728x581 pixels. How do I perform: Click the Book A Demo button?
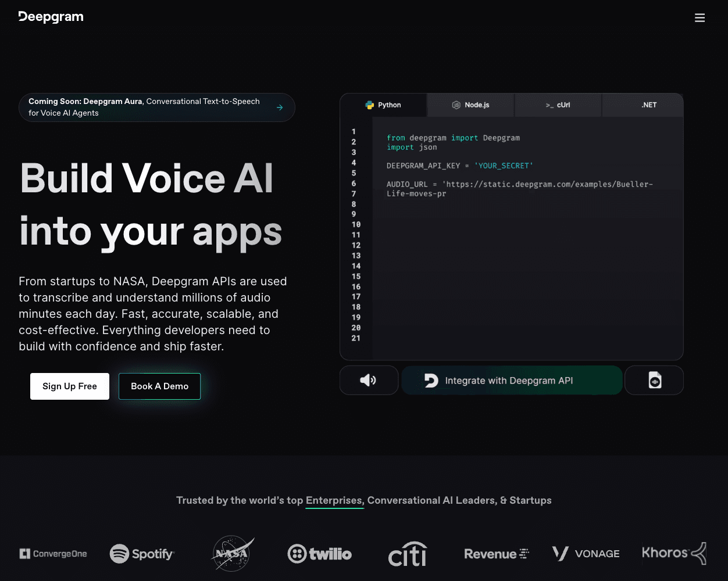click(160, 386)
